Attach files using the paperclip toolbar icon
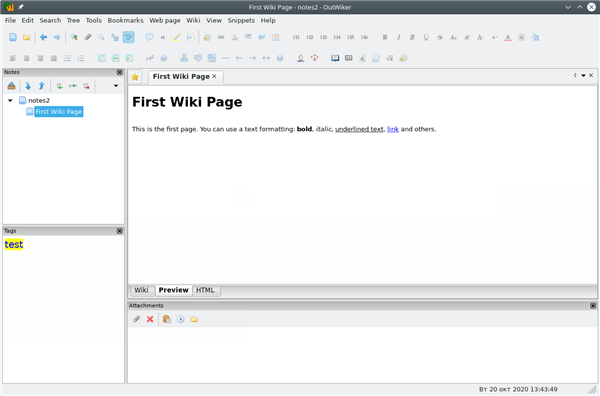 click(88, 37)
